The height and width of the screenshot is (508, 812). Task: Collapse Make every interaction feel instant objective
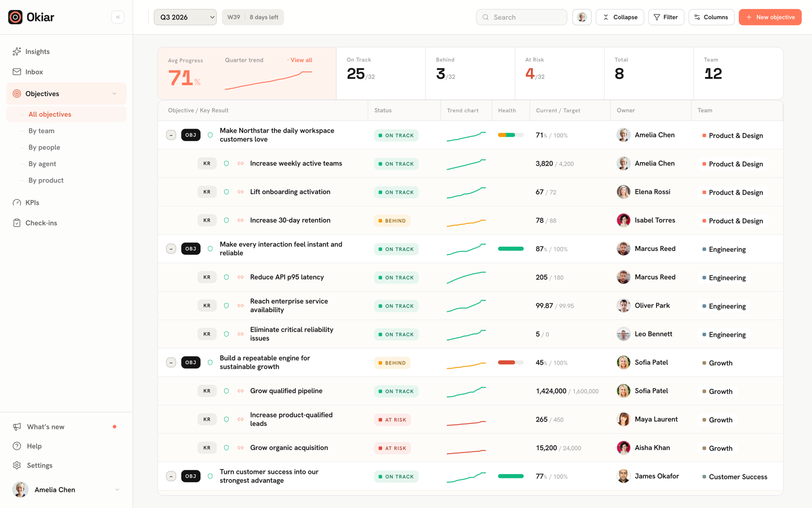click(x=171, y=249)
